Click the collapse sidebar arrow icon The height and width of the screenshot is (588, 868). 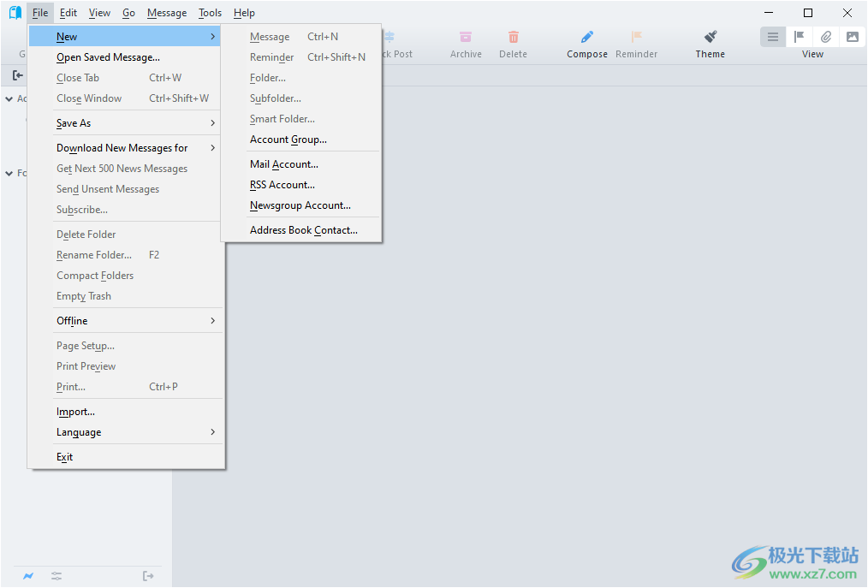[18, 75]
